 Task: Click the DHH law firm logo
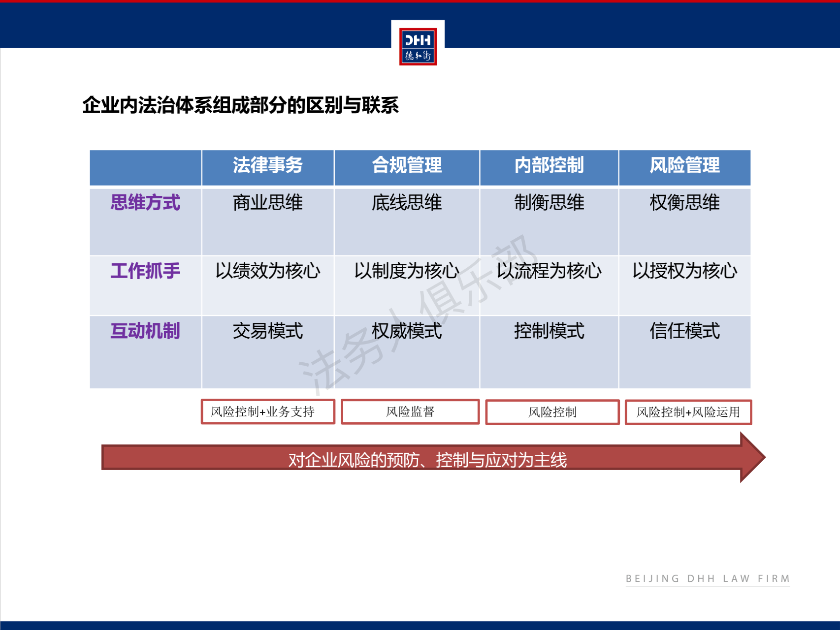[x=418, y=46]
